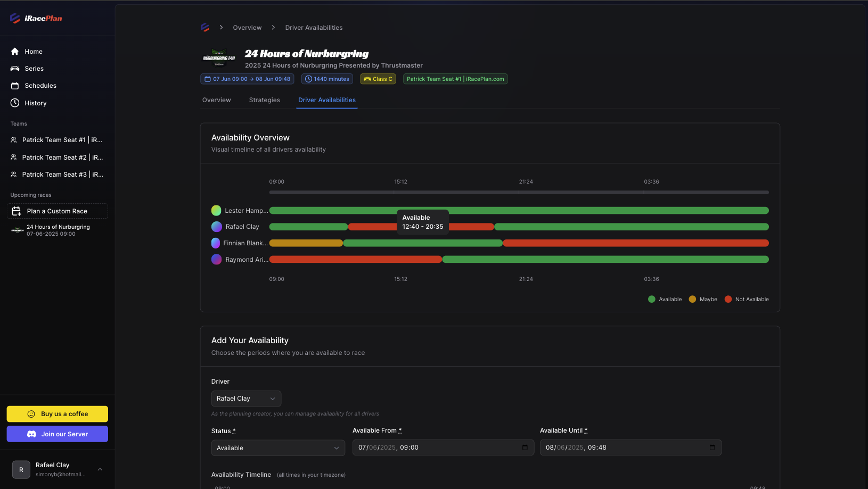Open the Available From date picker icon
The image size is (868, 489).
pyautogui.click(x=524, y=447)
